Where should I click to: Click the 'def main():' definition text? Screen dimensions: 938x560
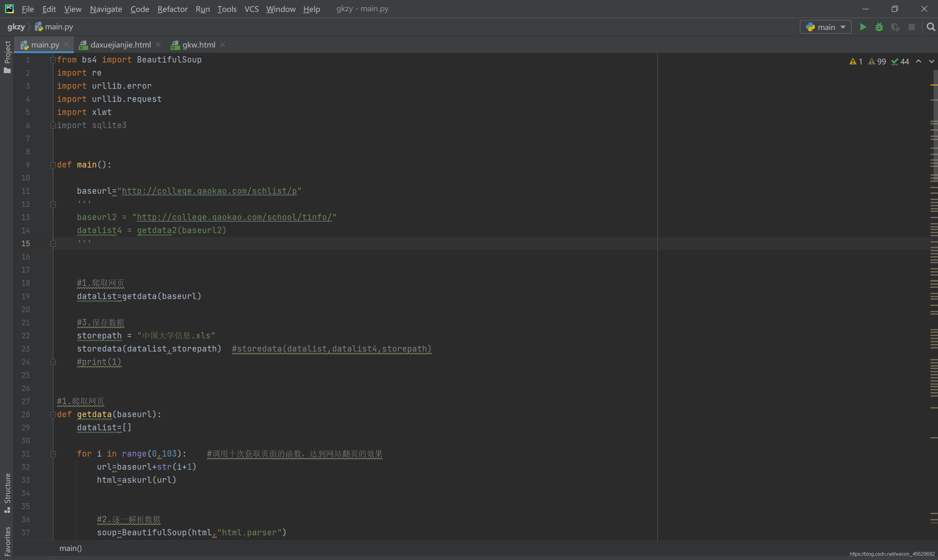click(84, 165)
